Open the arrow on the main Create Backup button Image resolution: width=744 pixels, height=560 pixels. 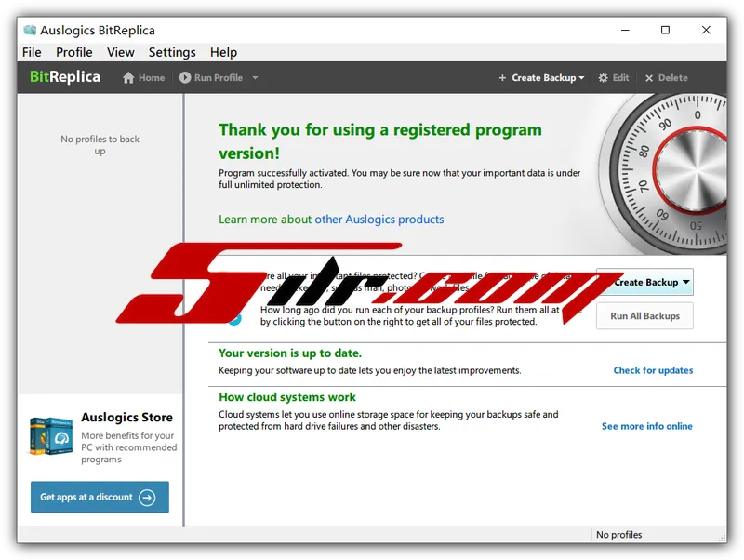pos(685,282)
